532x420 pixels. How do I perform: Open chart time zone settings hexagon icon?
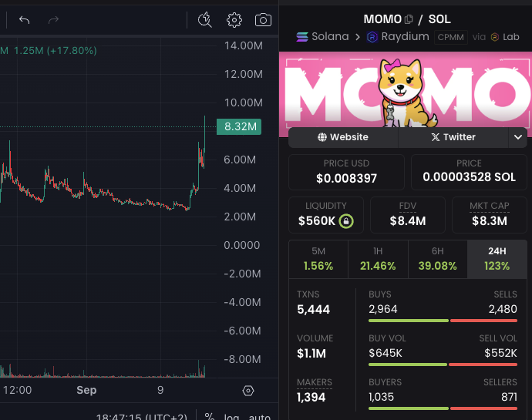click(248, 391)
